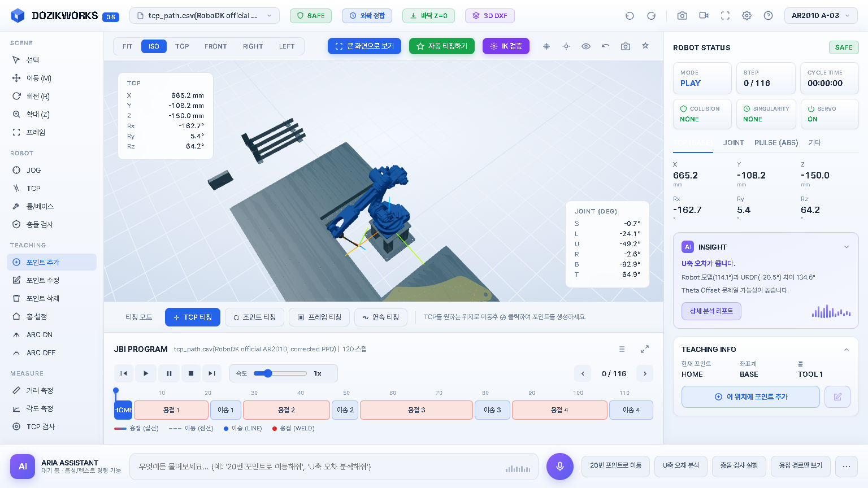Screen dimensions: 868x488
Task: Open the assistant's more options ellipsis
Action: pos(847,466)
